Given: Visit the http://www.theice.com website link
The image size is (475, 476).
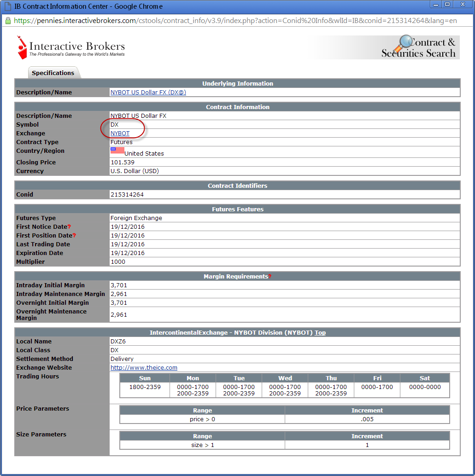Looking at the screenshot, I should click(144, 368).
